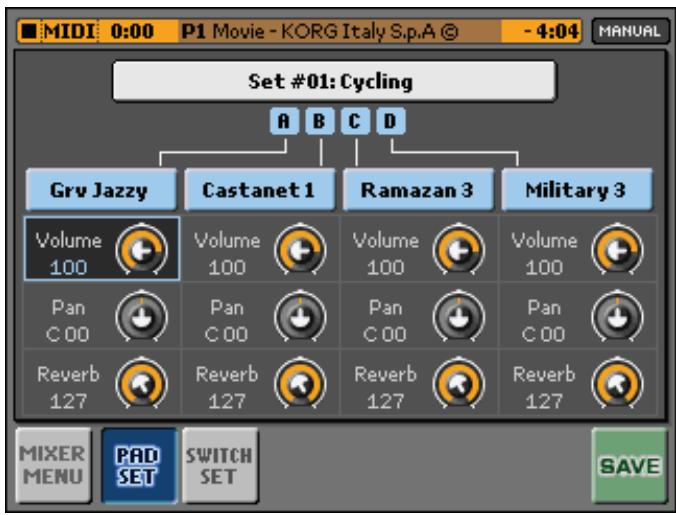Click the Reverb knob for Grv Jazzy
676x515 pixels.
[x=142, y=383]
